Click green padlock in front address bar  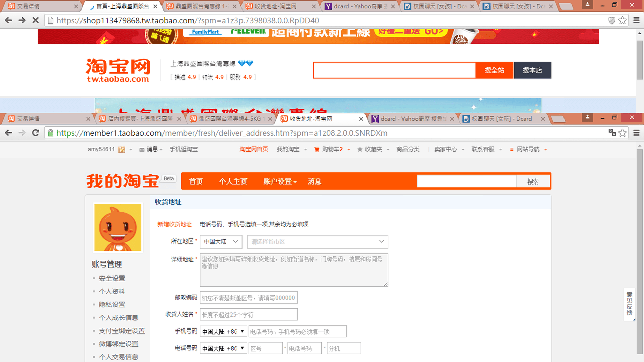[51, 133]
